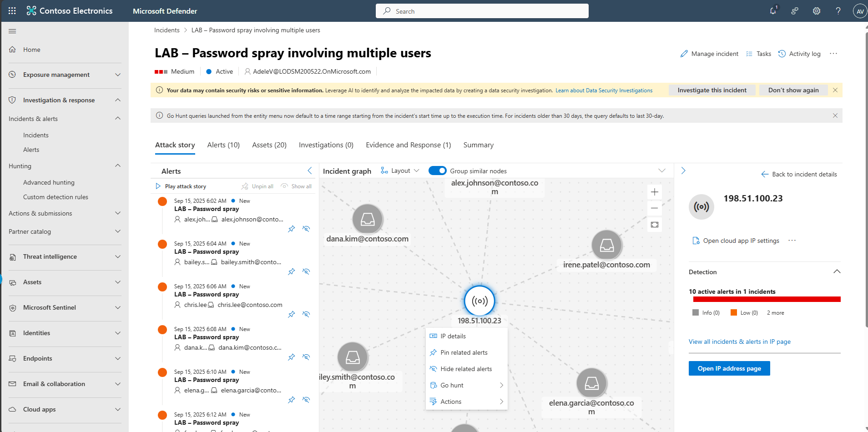Switch to the Assets (20) tab
The height and width of the screenshot is (432, 868).
[x=269, y=145]
